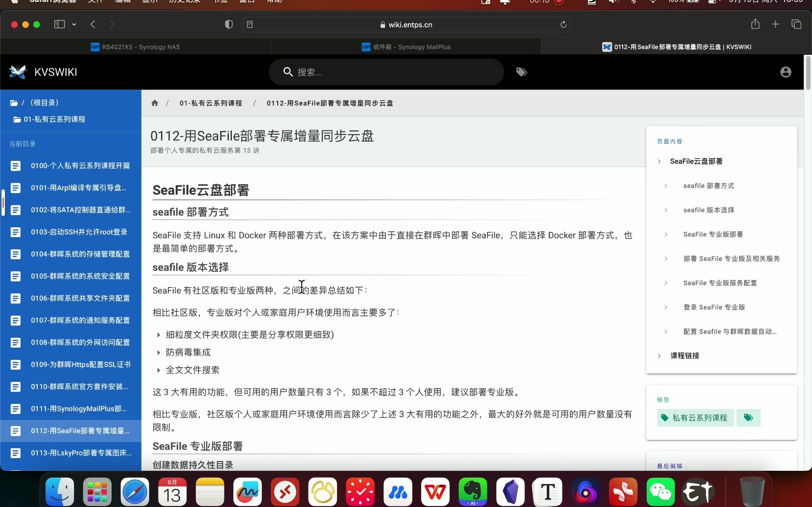Click the wiki.entps.cn address bar
Image resolution: width=812 pixels, height=507 pixels.
pos(406,24)
